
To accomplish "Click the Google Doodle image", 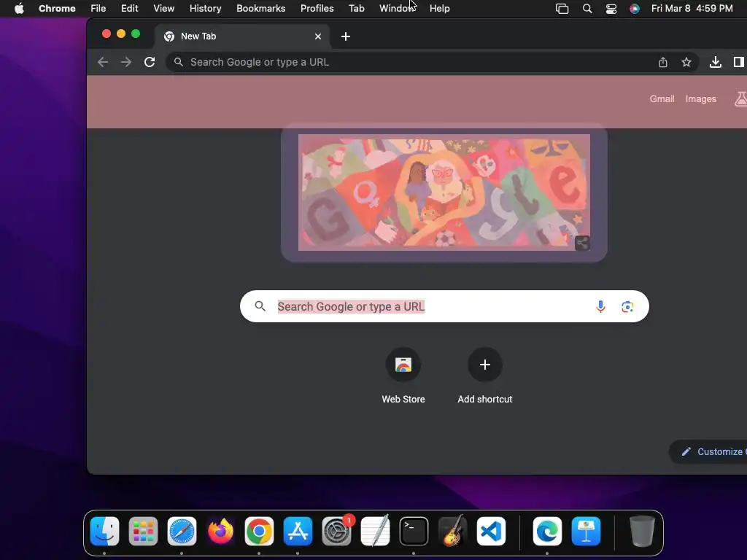I will pos(444,192).
